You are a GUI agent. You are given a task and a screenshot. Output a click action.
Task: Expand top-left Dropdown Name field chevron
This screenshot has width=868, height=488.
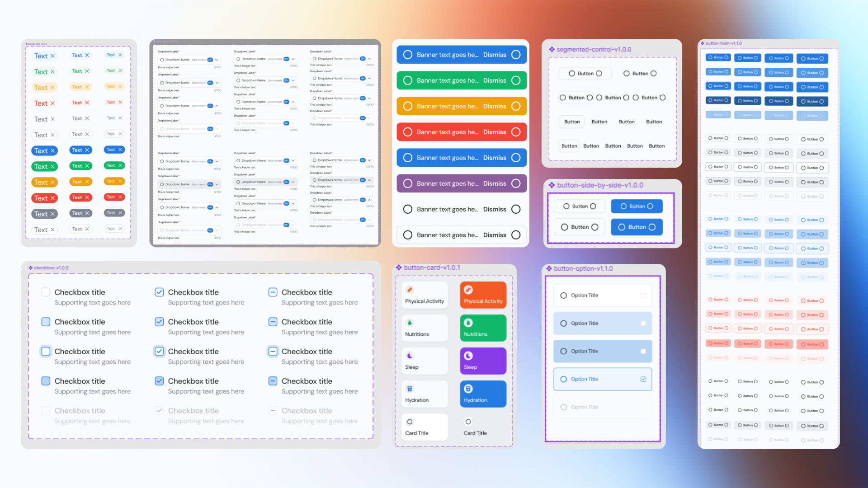coord(217,60)
